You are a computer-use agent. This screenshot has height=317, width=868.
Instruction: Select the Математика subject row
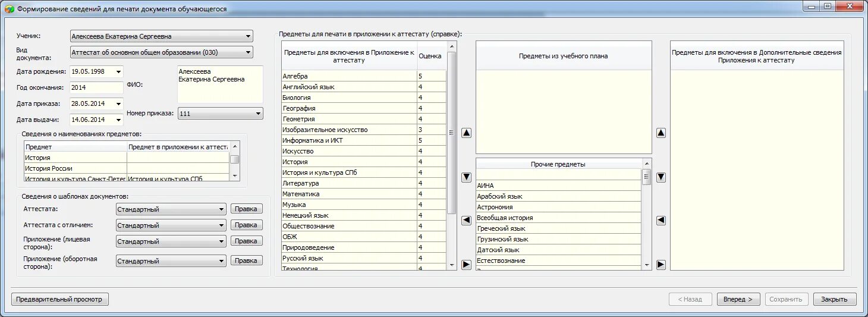(x=364, y=194)
